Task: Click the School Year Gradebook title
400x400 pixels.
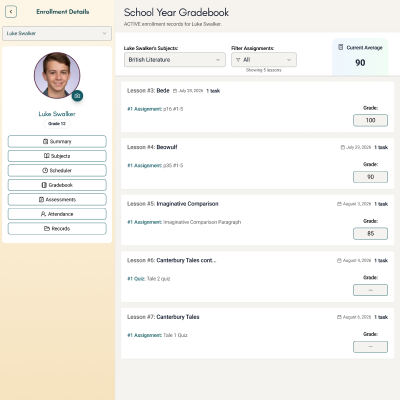Action: pyautogui.click(x=176, y=12)
